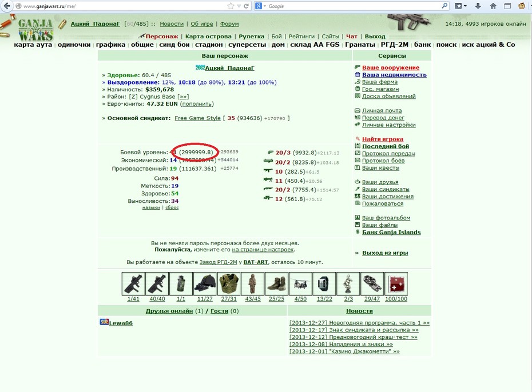Image resolution: width=532 pixels, height=392 pixels.
Task: Click банк shortcut link
Action: click(x=422, y=45)
